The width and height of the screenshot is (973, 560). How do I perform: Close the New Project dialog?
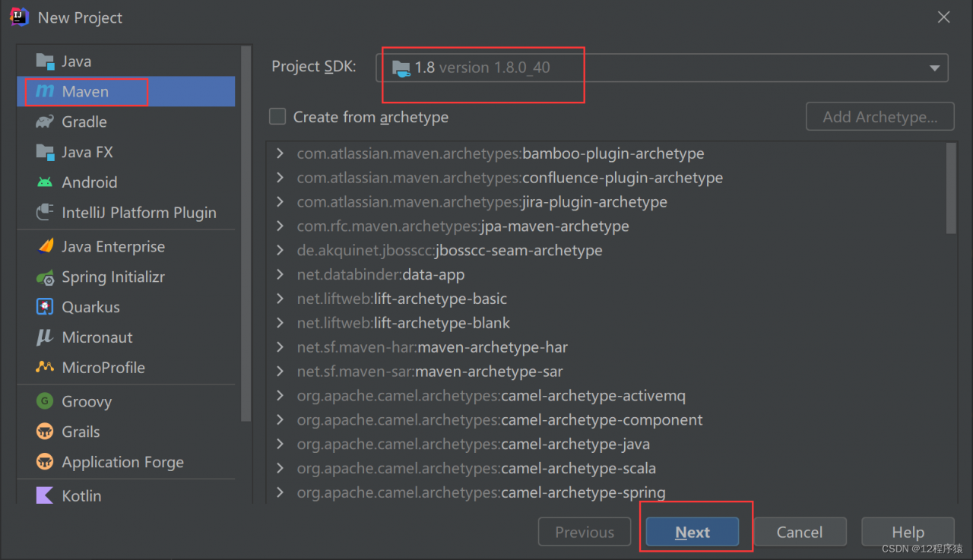pyautogui.click(x=944, y=17)
